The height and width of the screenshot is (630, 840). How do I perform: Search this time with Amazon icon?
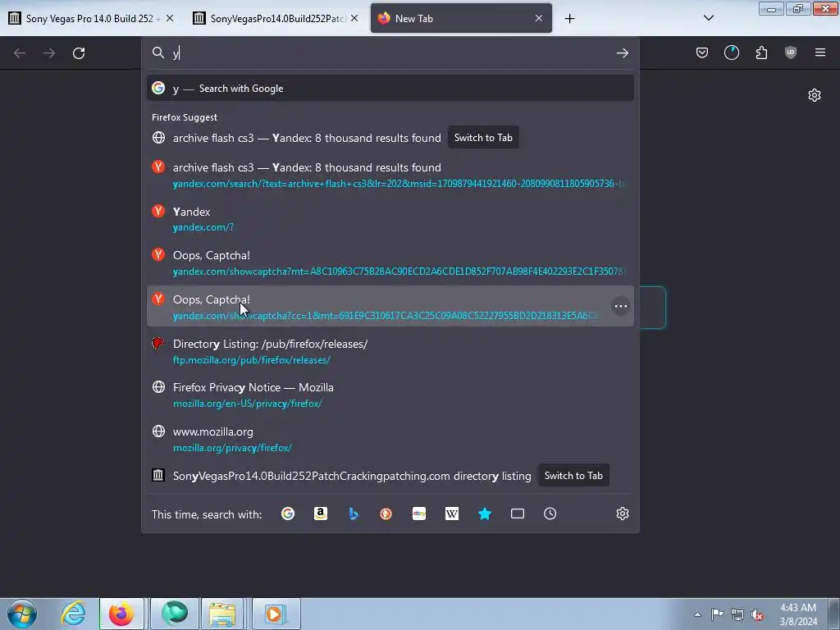321,514
